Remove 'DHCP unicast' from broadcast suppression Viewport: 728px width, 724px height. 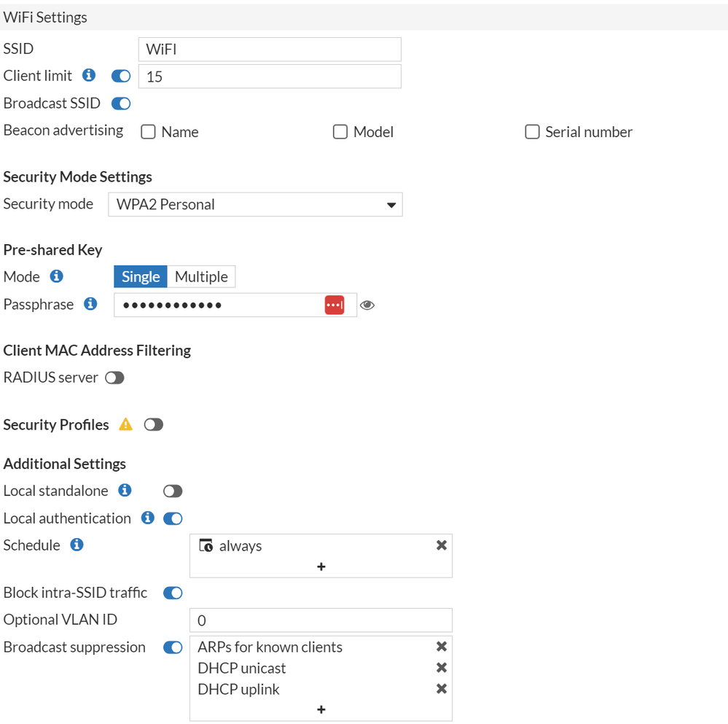tap(441, 668)
